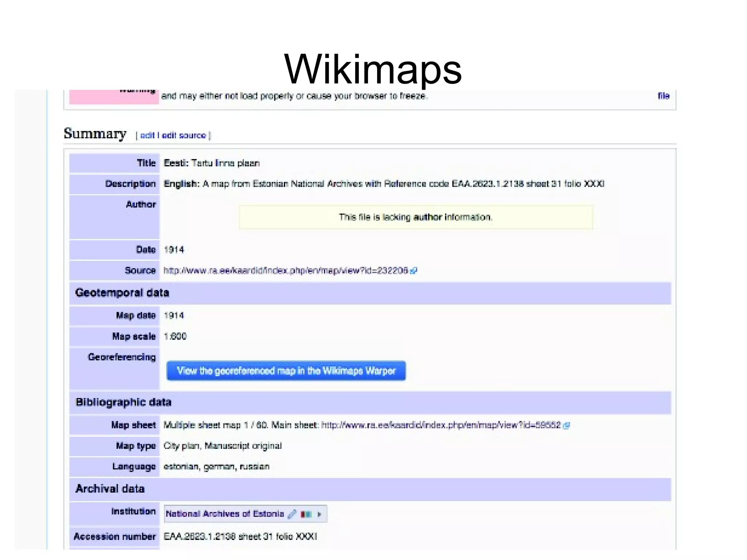This screenshot has height=560, width=747.
Task: Follow the file link in the warning box
Action: 663,96
